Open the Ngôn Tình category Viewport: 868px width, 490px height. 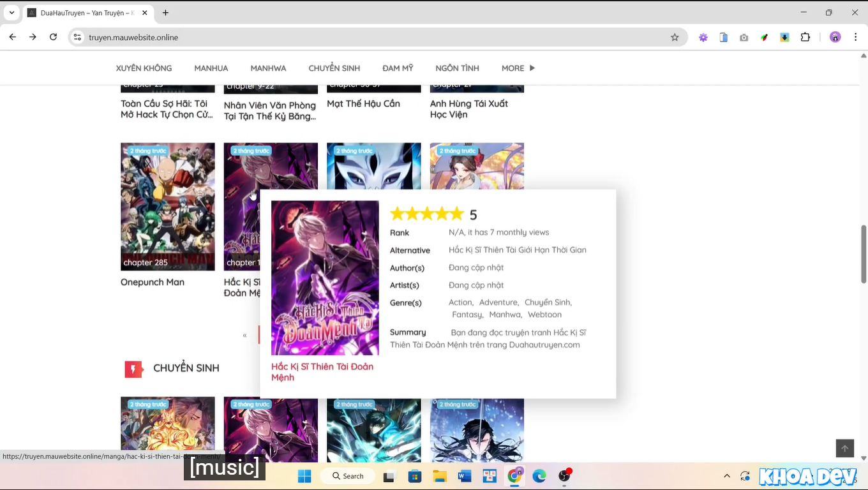(457, 68)
